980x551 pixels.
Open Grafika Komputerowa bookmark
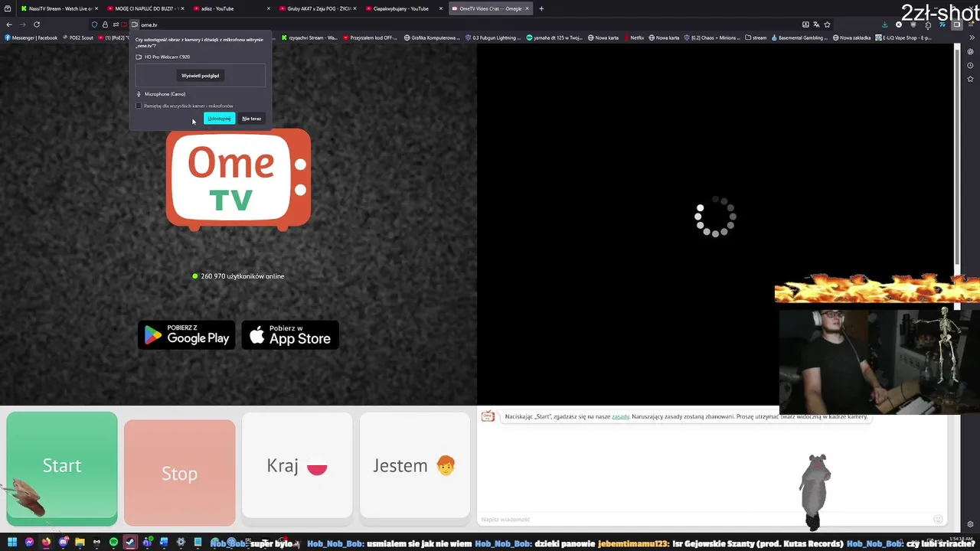click(432, 37)
